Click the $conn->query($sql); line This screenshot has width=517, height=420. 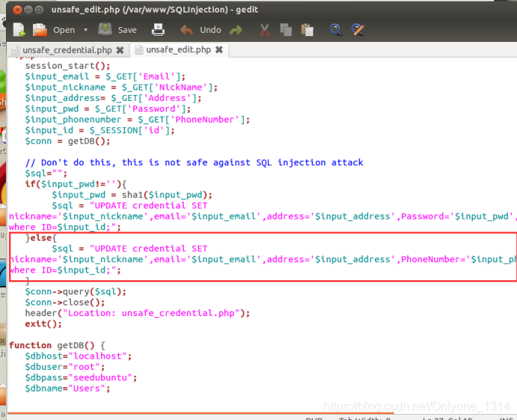[75, 291]
